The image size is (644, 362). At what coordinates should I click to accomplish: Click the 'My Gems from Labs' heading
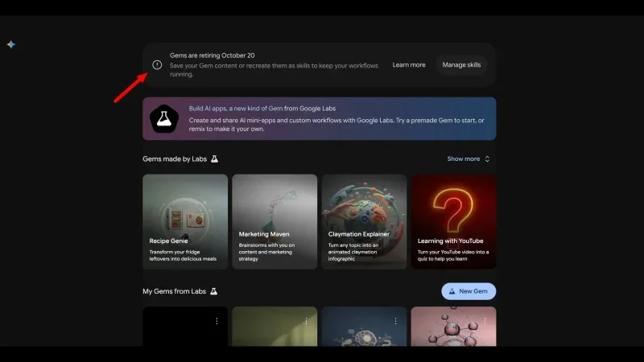click(x=174, y=291)
